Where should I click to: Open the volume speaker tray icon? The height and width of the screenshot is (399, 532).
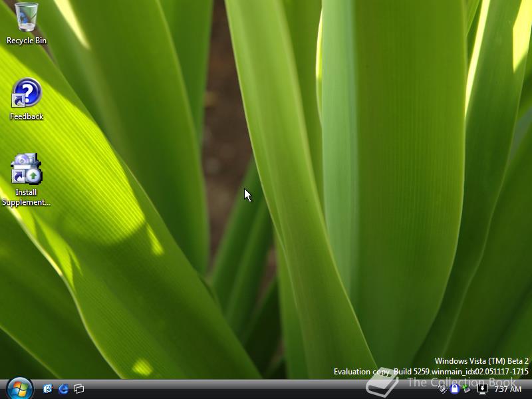click(443, 389)
